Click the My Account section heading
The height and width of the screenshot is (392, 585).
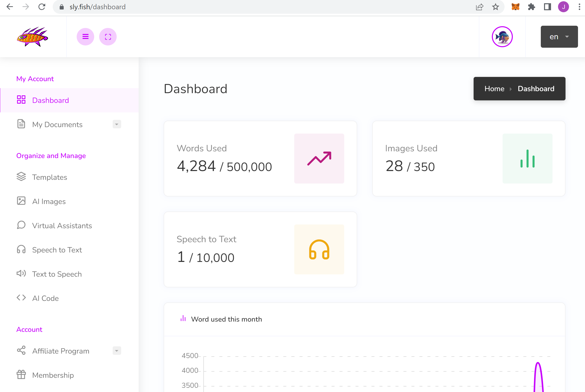tap(35, 79)
